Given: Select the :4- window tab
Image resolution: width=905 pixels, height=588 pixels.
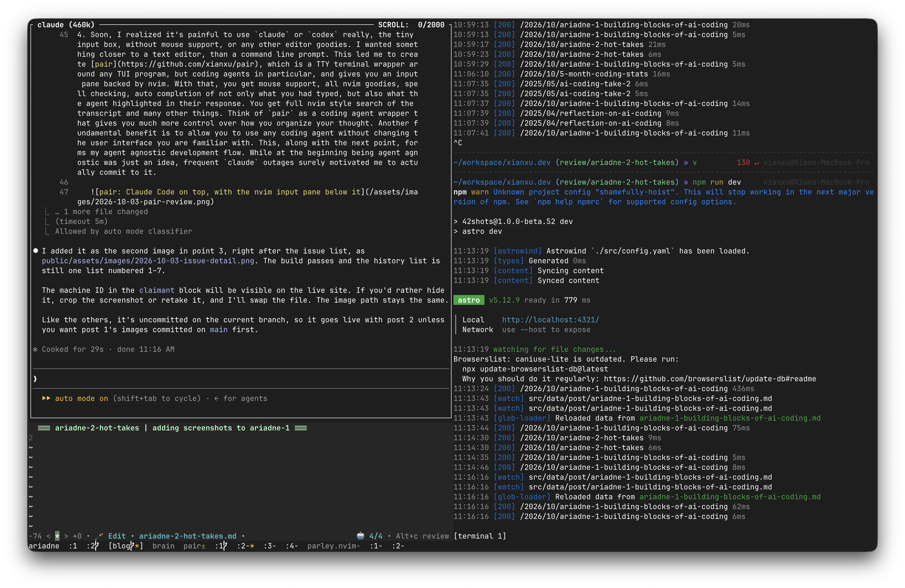Looking at the screenshot, I should click(x=292, y=546).
